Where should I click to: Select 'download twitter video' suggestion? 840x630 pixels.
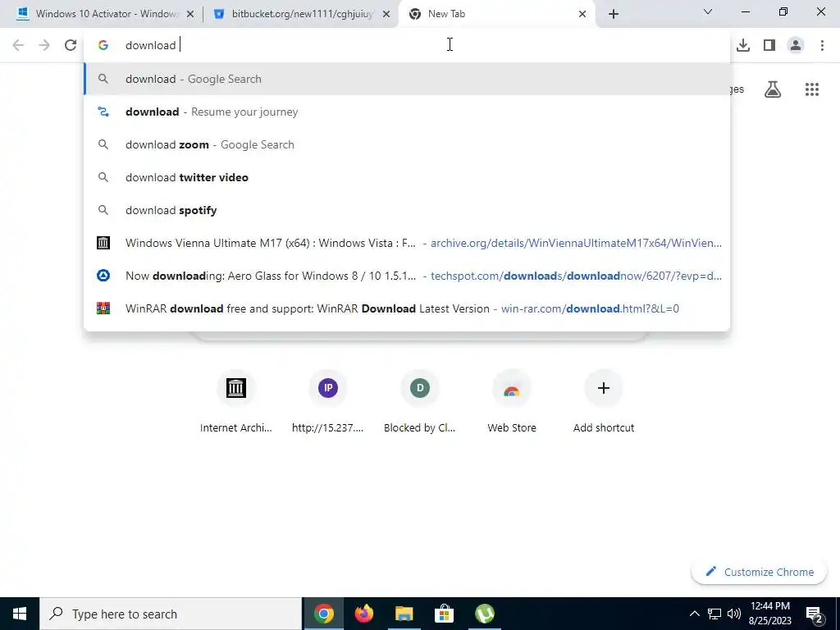point(407,177)
